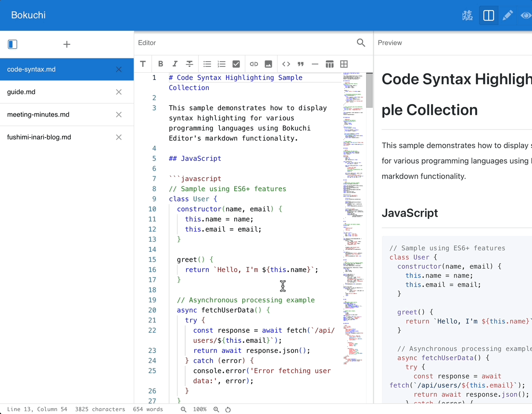The image size is (532, 414).
Task: Close the guide.md file
Action: [x=119, y=92]
